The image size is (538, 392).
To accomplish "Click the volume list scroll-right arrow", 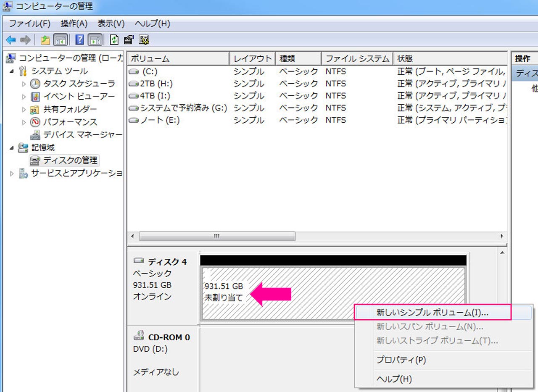I will pos(501,236).
